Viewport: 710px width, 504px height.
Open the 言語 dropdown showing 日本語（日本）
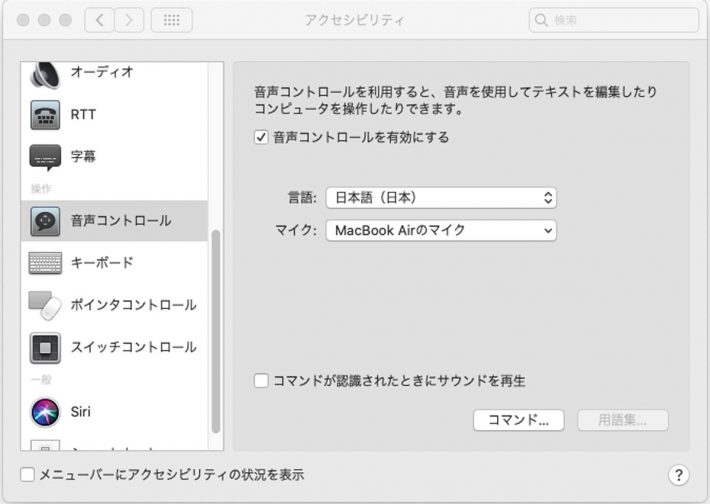coord(441,197)
